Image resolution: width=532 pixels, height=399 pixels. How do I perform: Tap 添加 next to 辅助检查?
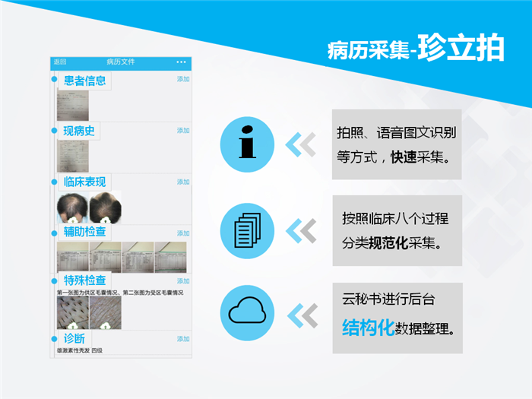click(x=183, y=233)
